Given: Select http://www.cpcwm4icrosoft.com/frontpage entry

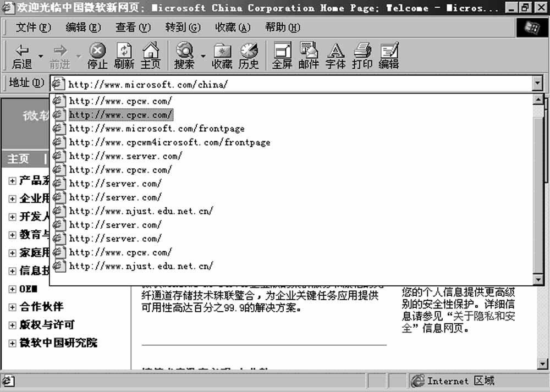Looking at the screenshot, I should [170, 142].
